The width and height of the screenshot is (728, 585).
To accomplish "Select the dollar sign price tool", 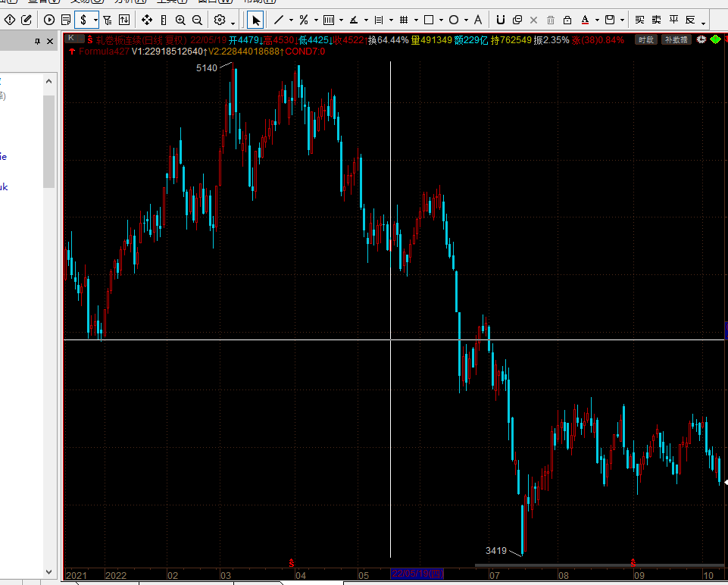I will pos(83,20).
